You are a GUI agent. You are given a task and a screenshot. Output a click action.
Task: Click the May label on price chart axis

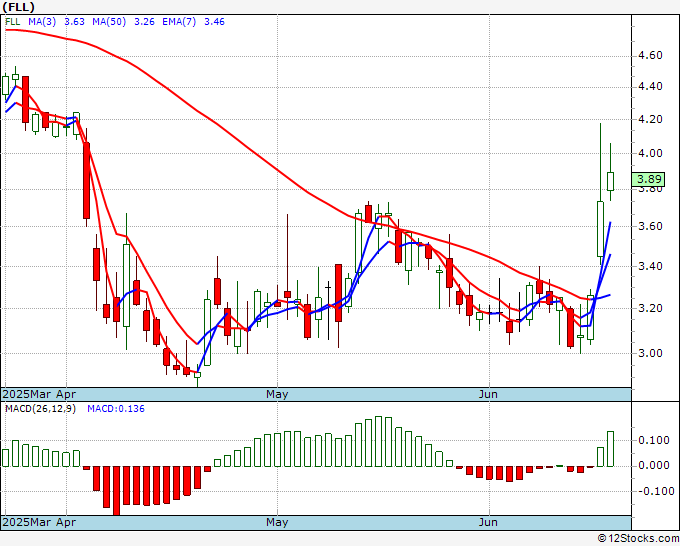coord(277,394)
